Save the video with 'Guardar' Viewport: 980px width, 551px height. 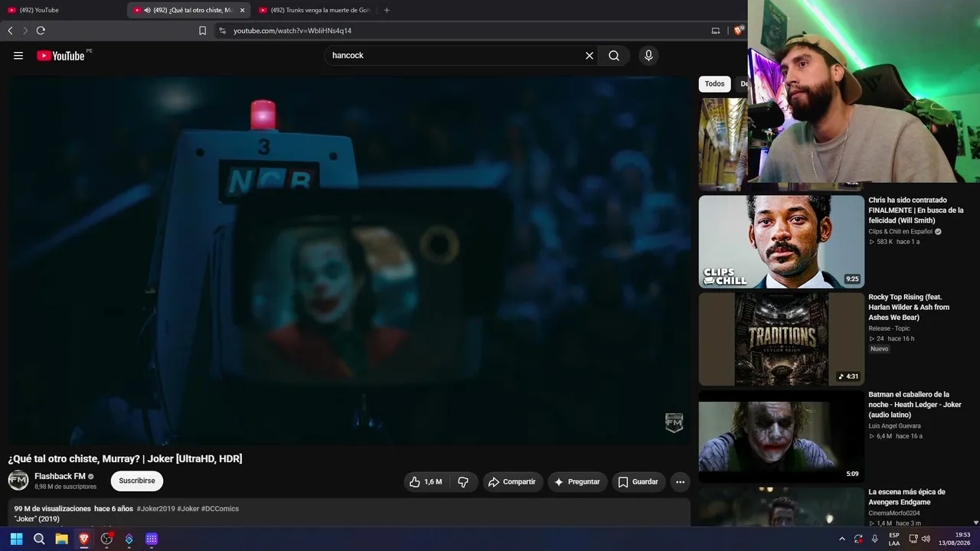[x=639, y=482]
